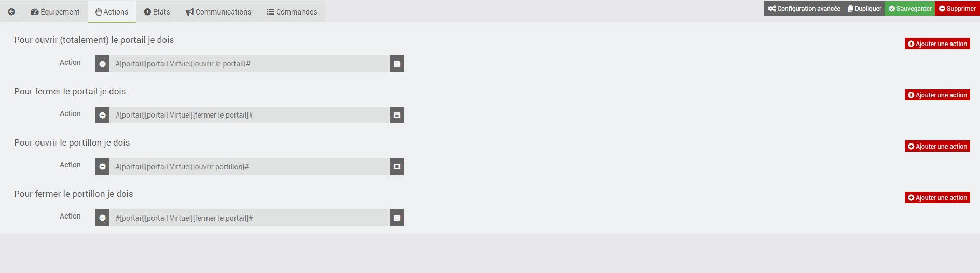Click the red Supprimer button

pos(957,8)
